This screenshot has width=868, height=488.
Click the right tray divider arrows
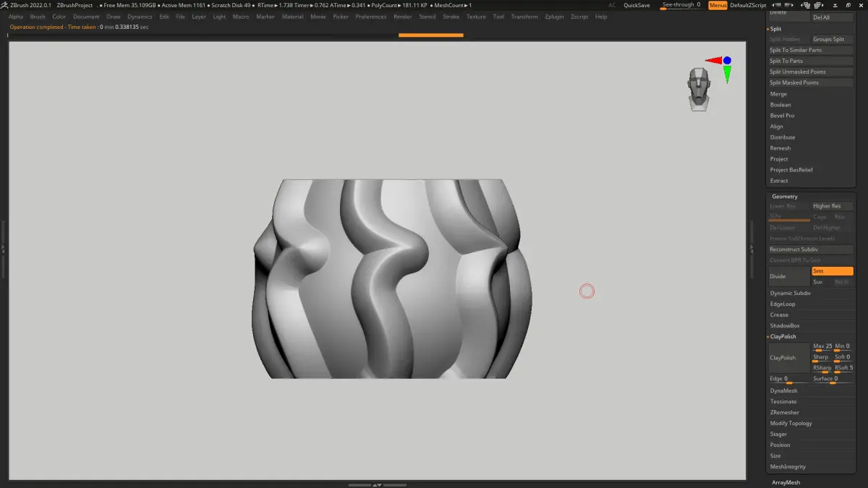point(751,248)
